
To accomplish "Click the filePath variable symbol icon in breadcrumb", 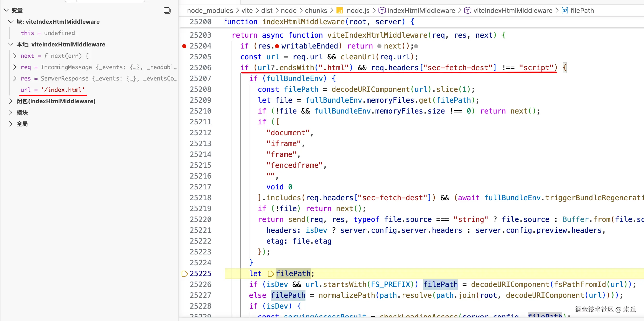I will [565, 11].
